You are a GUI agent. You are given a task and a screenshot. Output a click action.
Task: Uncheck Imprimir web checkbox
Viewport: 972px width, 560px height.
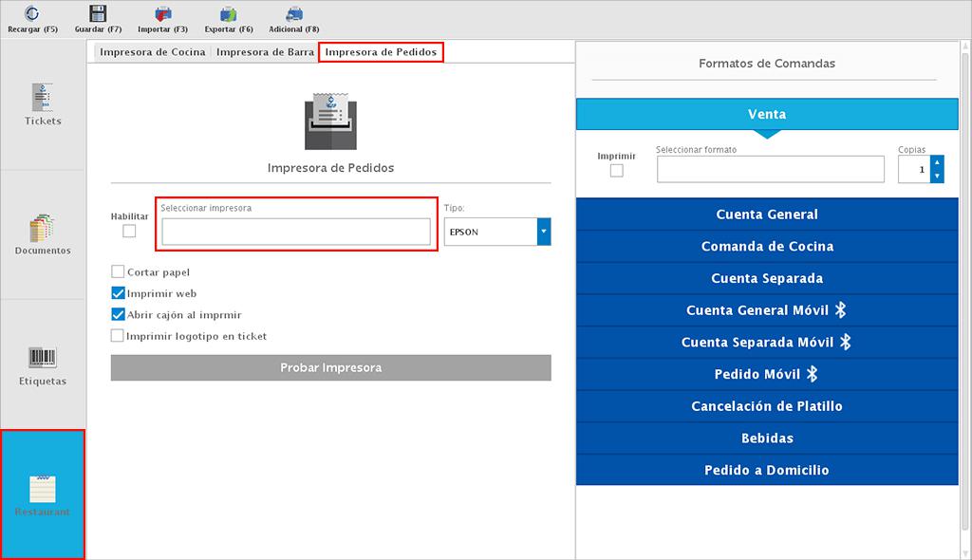coord(118,293)
